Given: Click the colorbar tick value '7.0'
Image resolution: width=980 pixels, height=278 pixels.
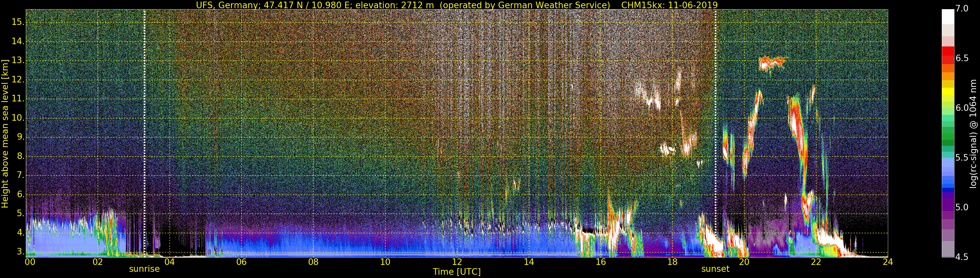Looking at the screenshot, I should (x=962, y=9).
